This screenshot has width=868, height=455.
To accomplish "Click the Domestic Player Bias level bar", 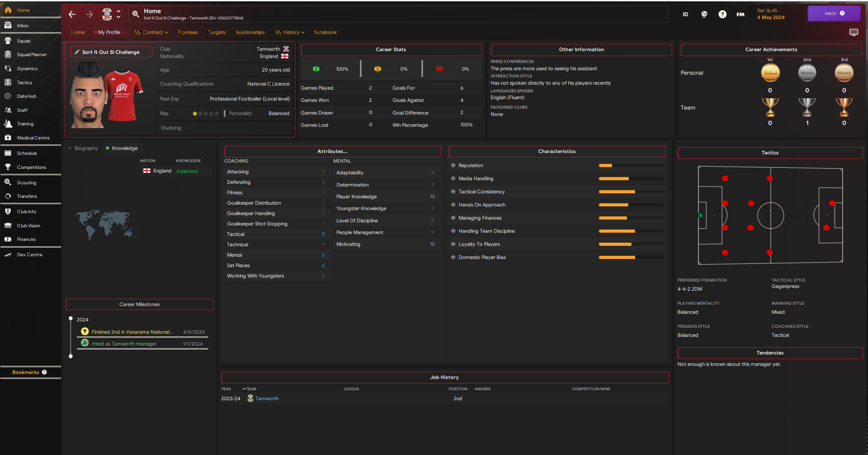I will click(x=631, y=257).
